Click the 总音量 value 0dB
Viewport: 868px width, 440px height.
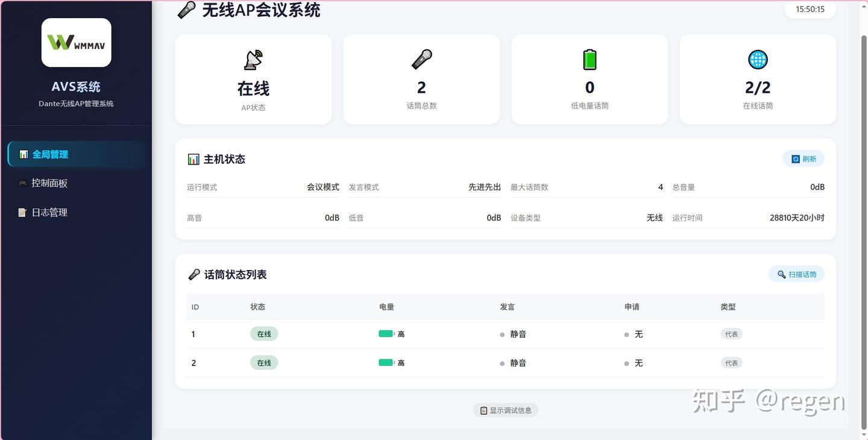[x=817, y=187]
